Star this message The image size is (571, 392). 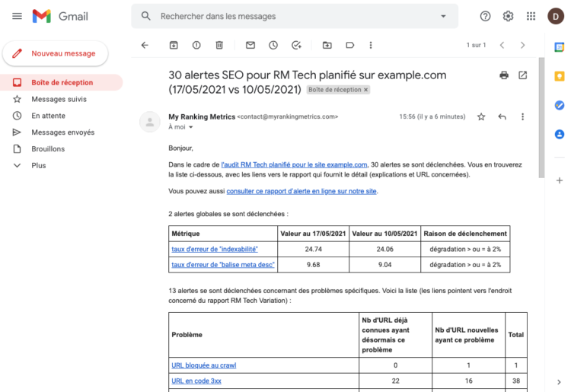pos(481,116)
